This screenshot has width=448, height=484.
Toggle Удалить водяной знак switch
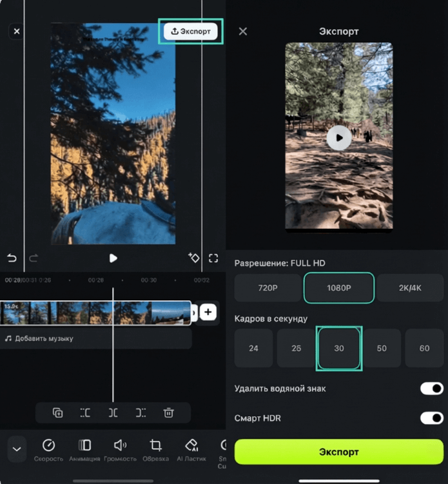(431, 388)
